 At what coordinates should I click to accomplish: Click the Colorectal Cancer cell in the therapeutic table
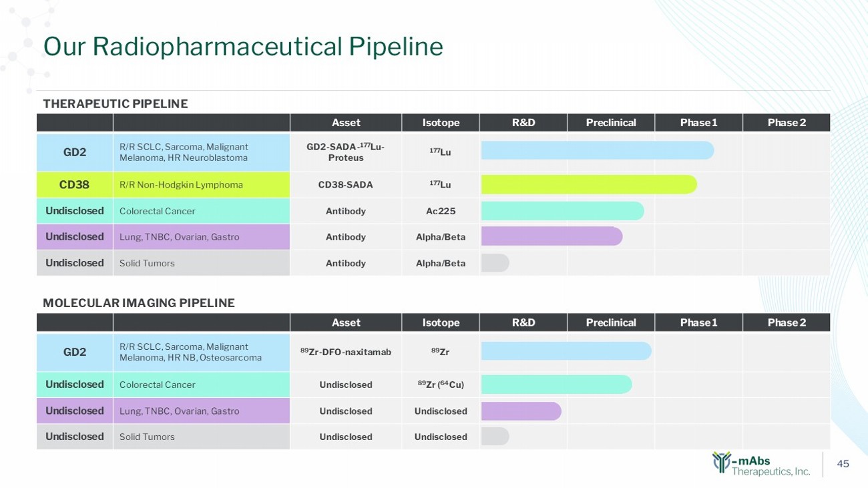158,211
